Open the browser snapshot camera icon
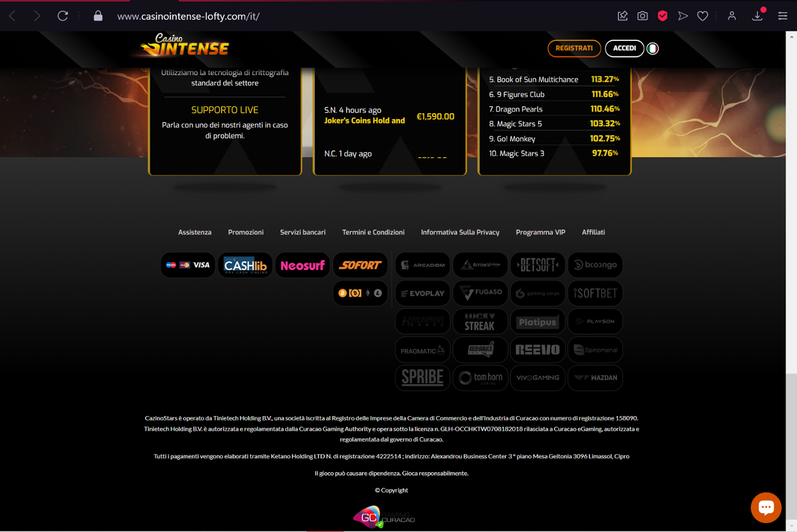797x532 pixels. click(642, 16)
